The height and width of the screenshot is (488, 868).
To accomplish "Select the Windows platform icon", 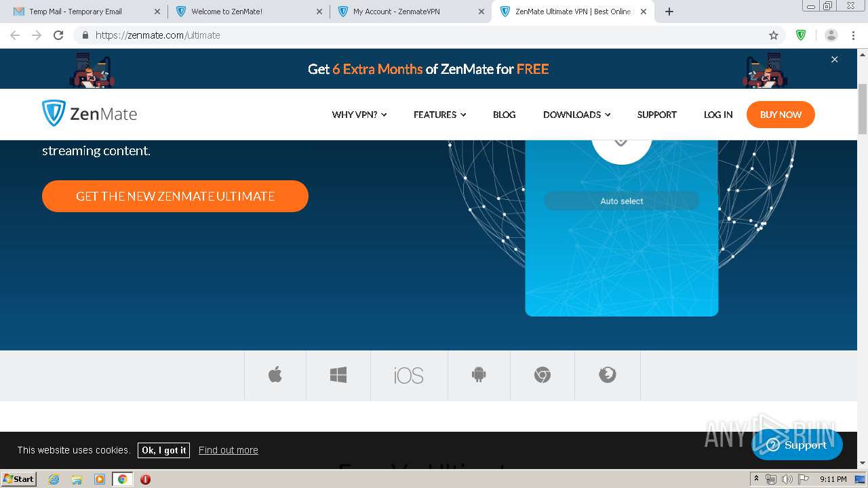I will (338, 375).
